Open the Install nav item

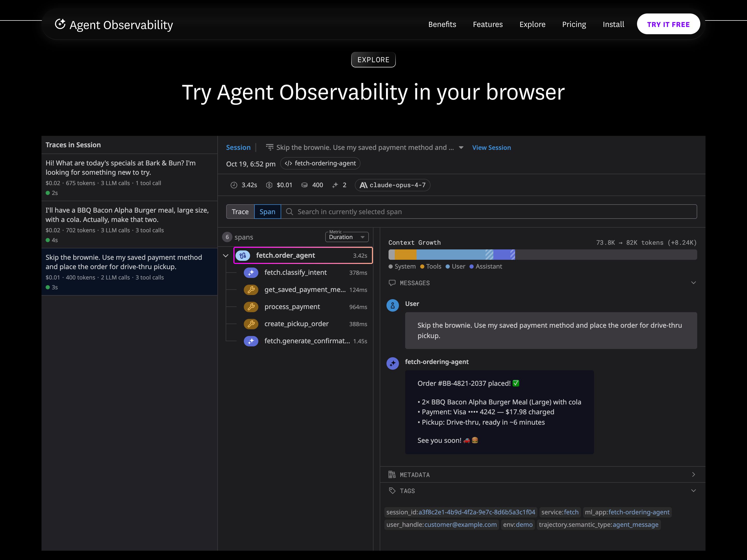(x=613, y=24)
